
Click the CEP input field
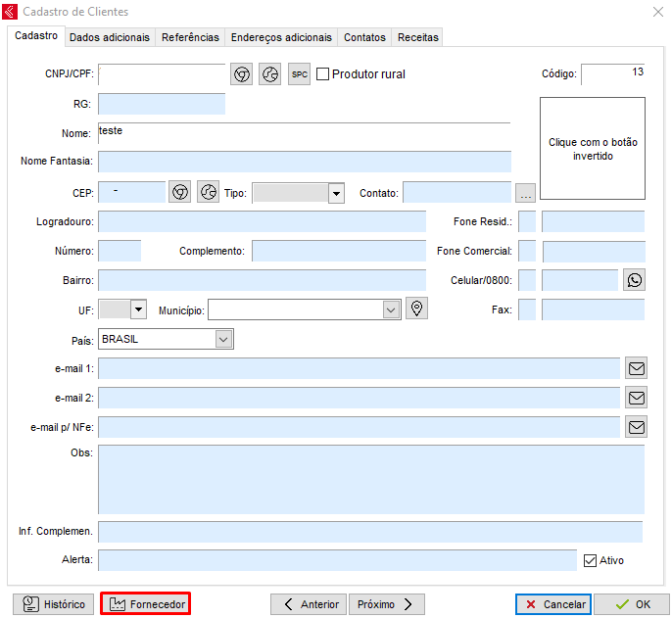(x=131, y=192)
